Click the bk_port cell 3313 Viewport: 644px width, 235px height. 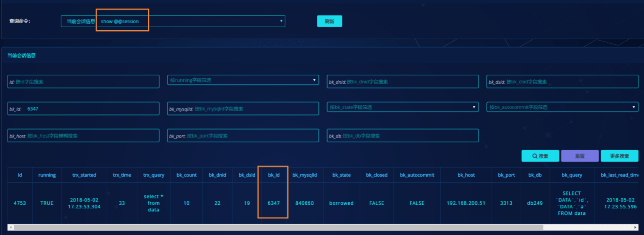pos(506,203)
